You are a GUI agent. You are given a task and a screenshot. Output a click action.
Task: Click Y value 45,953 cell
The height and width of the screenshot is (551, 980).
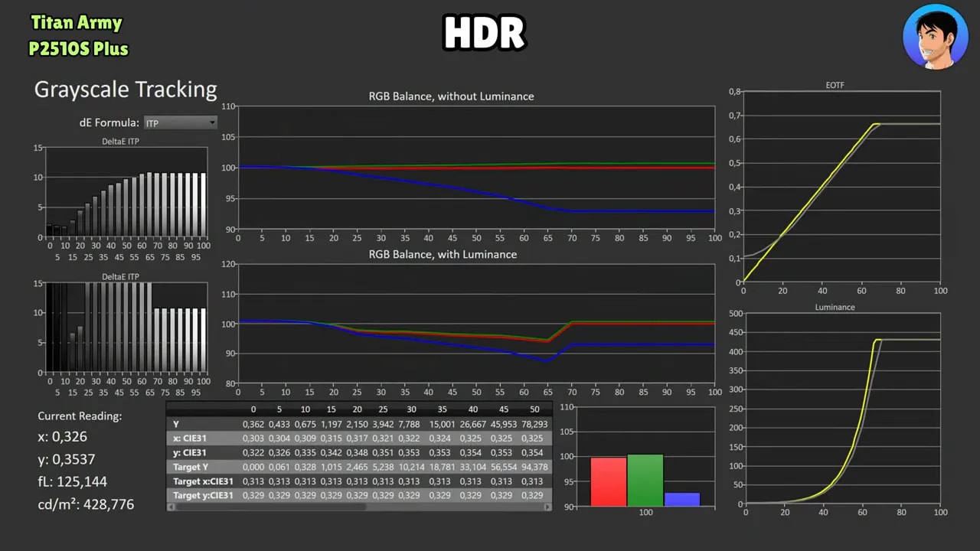point(503,424)
